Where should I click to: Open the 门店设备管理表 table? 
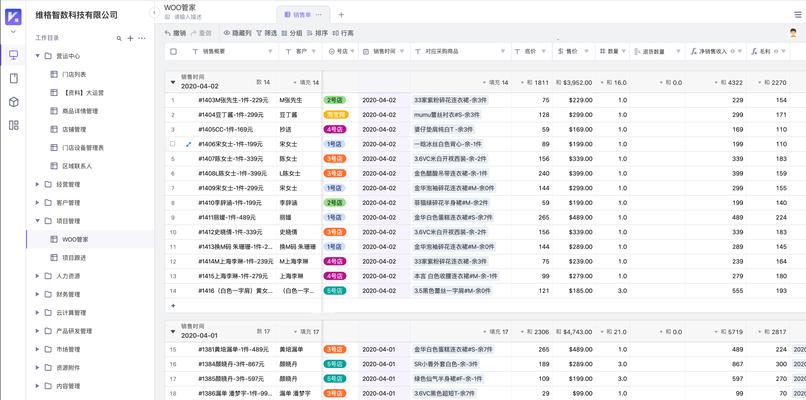(83, 148)
